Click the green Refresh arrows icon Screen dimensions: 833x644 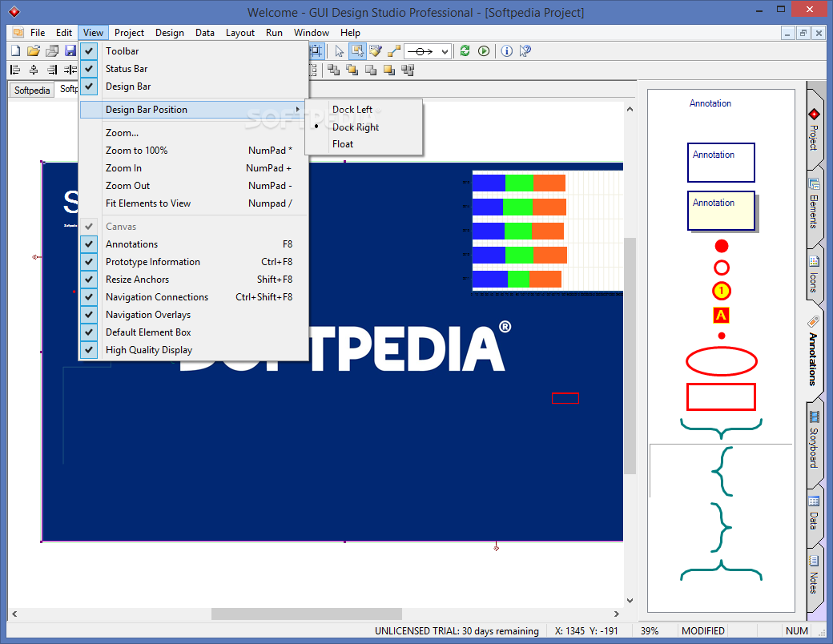click(465, 51)
